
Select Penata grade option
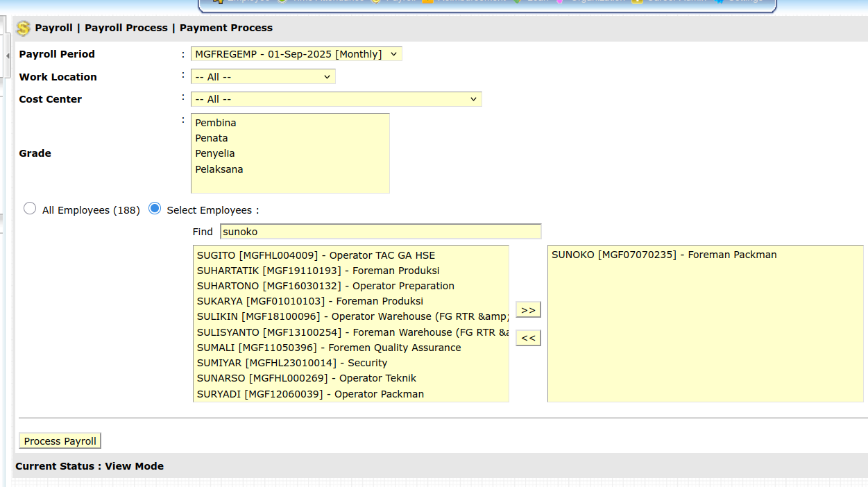click(x=212, y=138)
